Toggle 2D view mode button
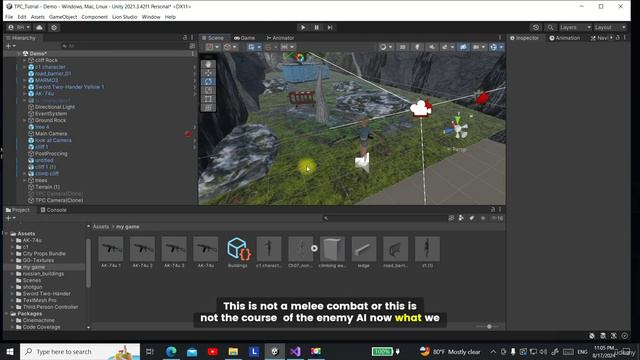The height and width of the screenshot is (360, 640). coord(402,47)
